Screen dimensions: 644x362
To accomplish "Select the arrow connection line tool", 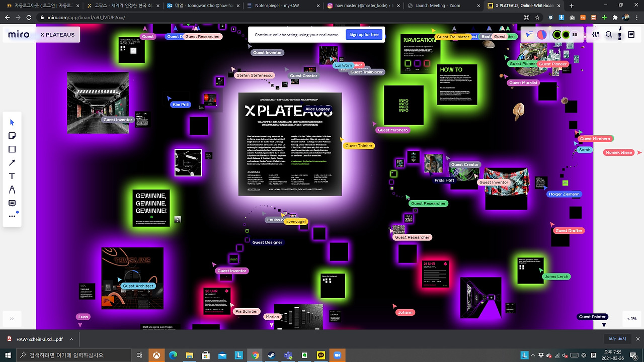I will pyautogui.click(x=12, y=163).
